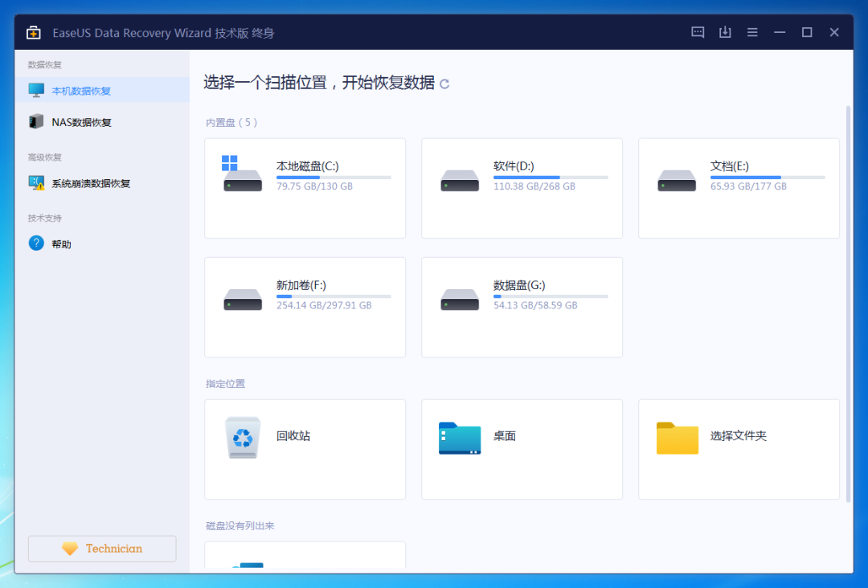Viewport: 868px width, 588px height.
Task: Click the 65.93 GB/177 GB size text
Action: point(748,186)
